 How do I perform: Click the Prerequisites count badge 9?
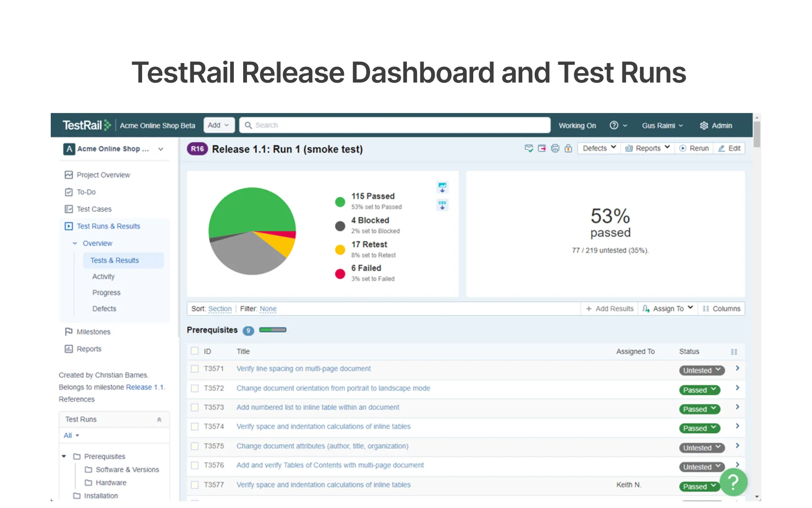pyautogui.click(x=248, y=331)
